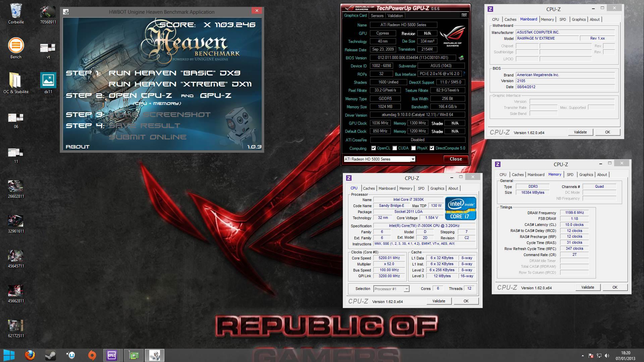
Task: Open the 06 screenshot file
Action: point(16,121)
